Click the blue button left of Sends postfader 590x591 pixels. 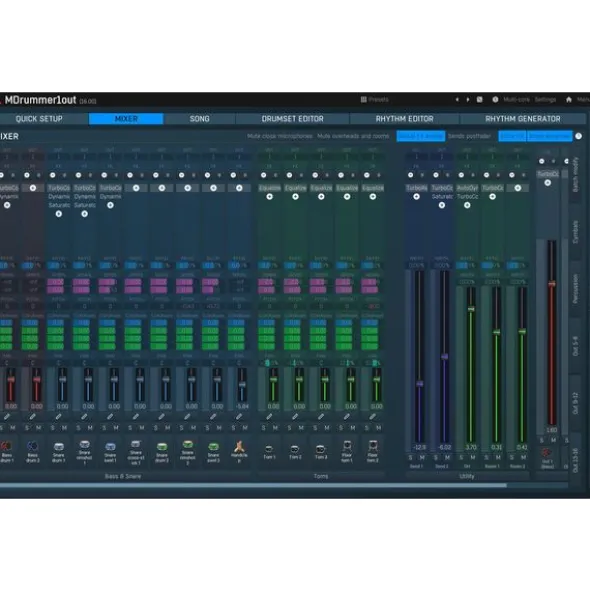coord(421,136)
